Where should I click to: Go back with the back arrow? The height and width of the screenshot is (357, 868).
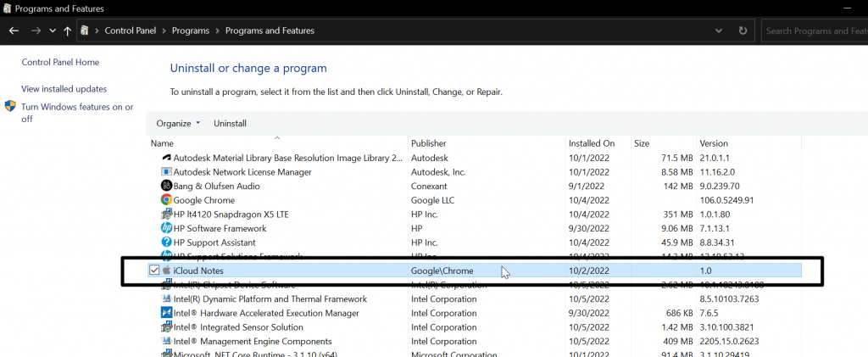tap(14, 31)
